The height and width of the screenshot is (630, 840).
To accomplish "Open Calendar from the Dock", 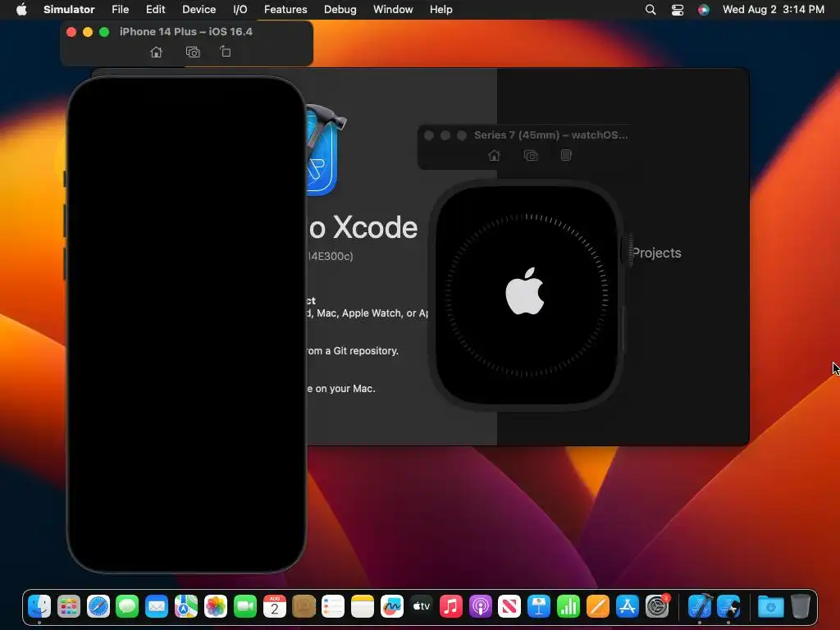I will 274,606.
